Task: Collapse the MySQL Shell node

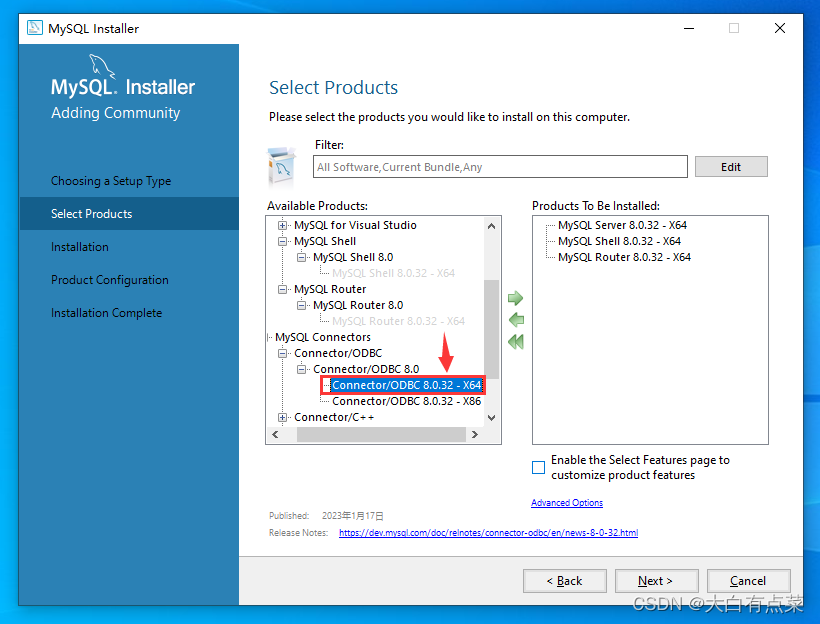Action: point(282,241)
